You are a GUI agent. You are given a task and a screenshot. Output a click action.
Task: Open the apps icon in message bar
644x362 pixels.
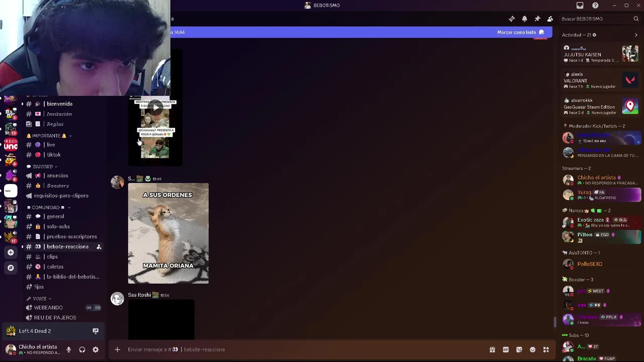point(546,349)
